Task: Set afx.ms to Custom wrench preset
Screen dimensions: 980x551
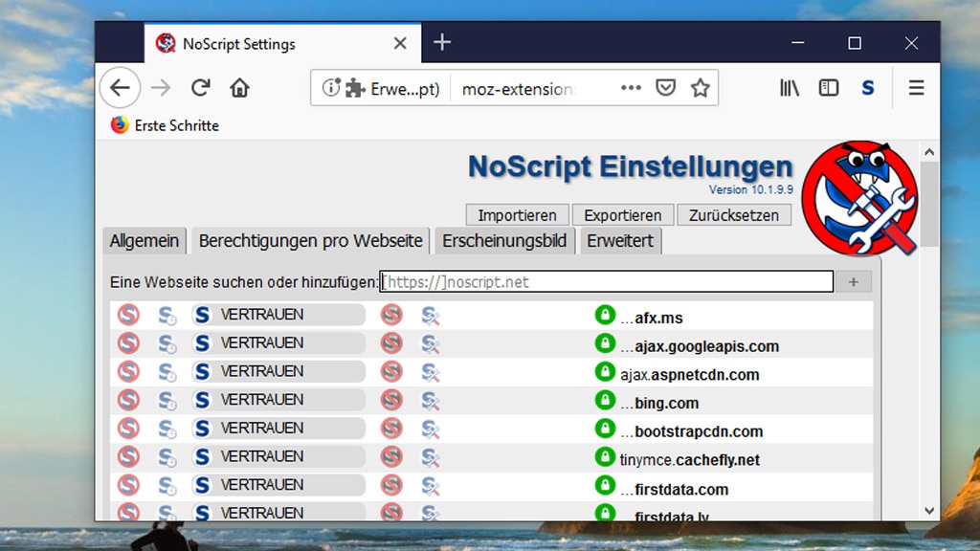Action: [x=431, y=316]
